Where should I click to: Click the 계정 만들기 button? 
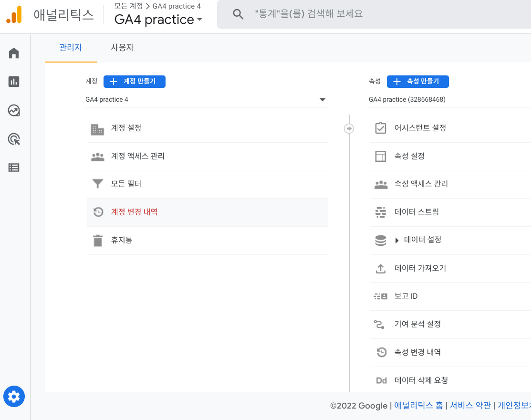[x=135, y=82]
